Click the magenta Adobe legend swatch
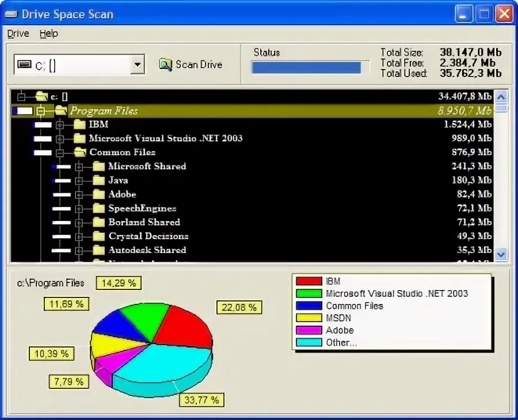This screenshot has height=420, width=518. click(x=309, y=330)
